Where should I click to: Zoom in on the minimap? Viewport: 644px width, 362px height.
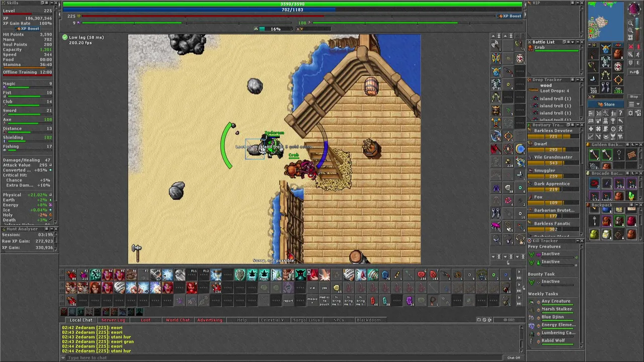point(630,30)
